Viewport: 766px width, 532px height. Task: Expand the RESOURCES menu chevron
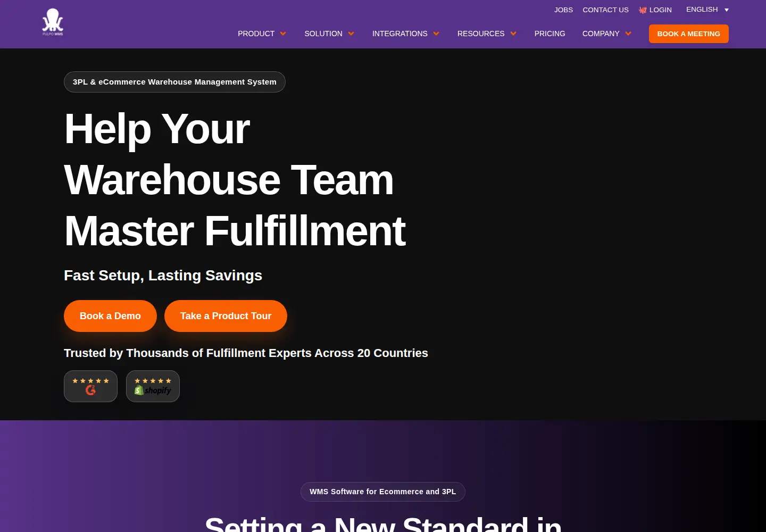[x=513, y=34]
